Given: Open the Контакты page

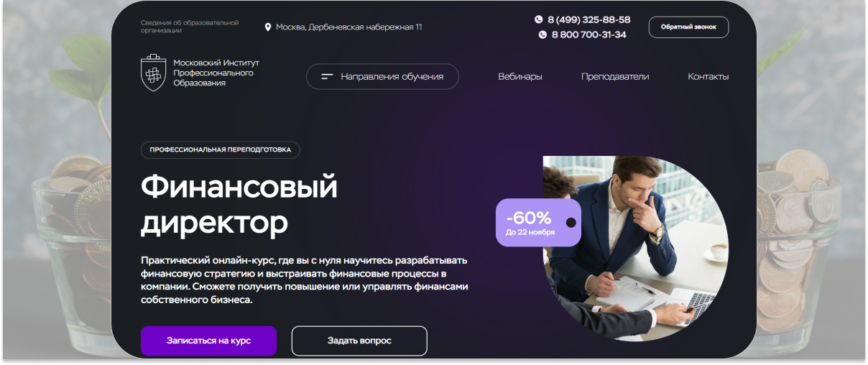Looking at the screenshot, I should pos(708,77).
